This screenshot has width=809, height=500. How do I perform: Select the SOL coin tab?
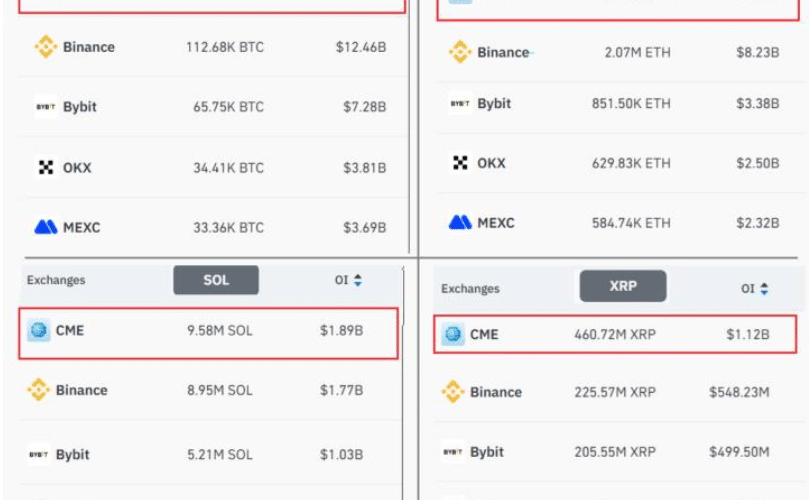(x=216, y=280)
